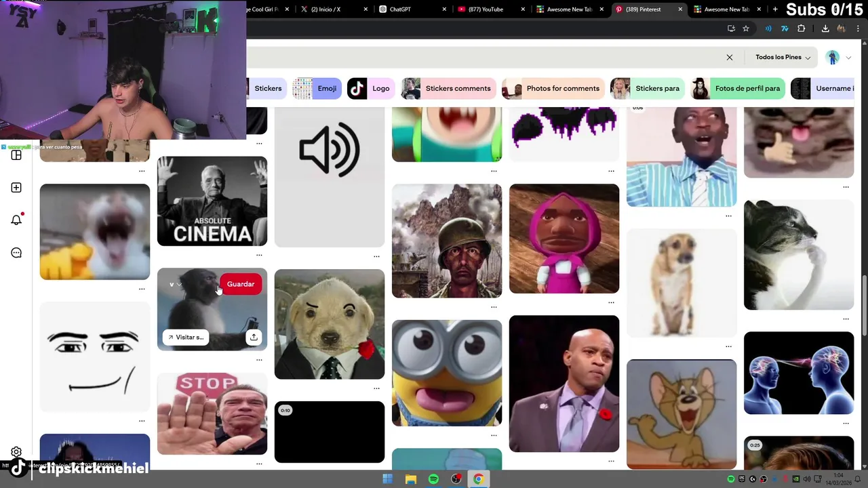Open the Todos los Pines filter dropdown
This screenshot has width=868, height=488.
pyautogui.click(x=783, y=58)
